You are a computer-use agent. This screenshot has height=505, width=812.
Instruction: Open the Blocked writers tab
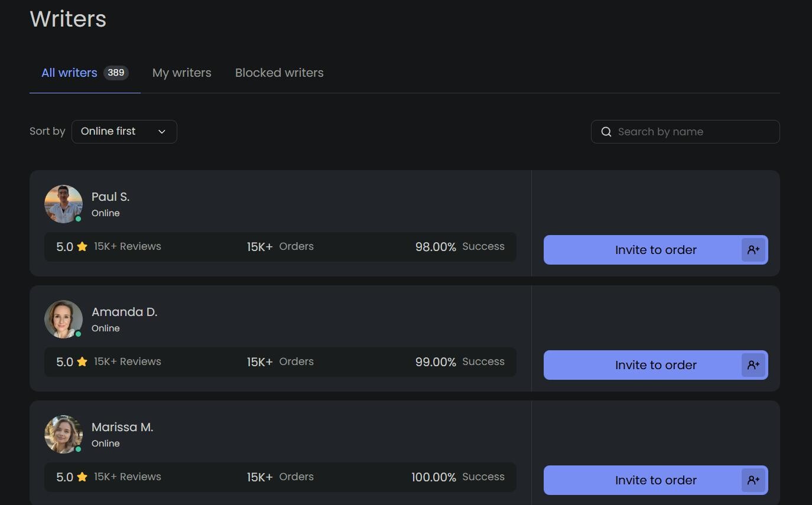pyautogui.click(x=279, y=73)
